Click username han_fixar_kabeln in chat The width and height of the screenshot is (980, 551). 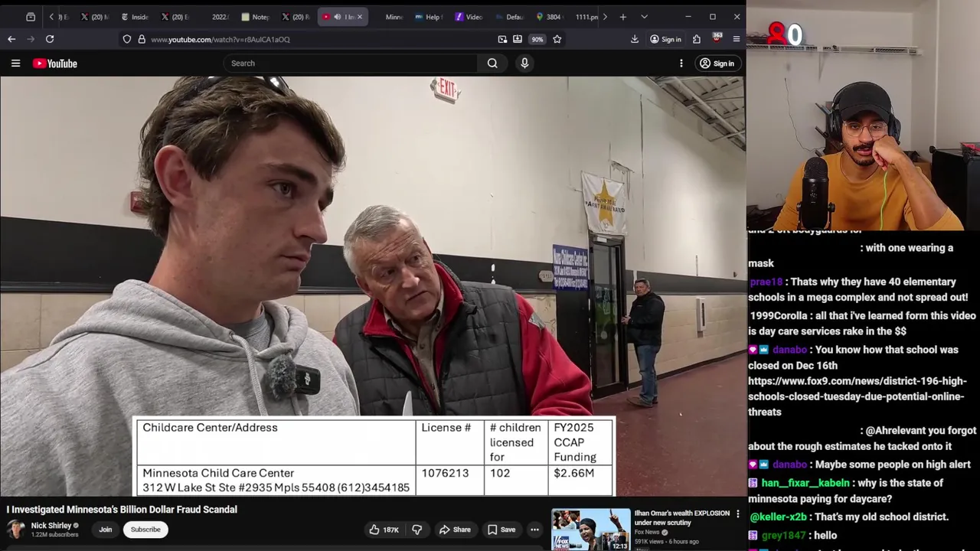(805, 483)
